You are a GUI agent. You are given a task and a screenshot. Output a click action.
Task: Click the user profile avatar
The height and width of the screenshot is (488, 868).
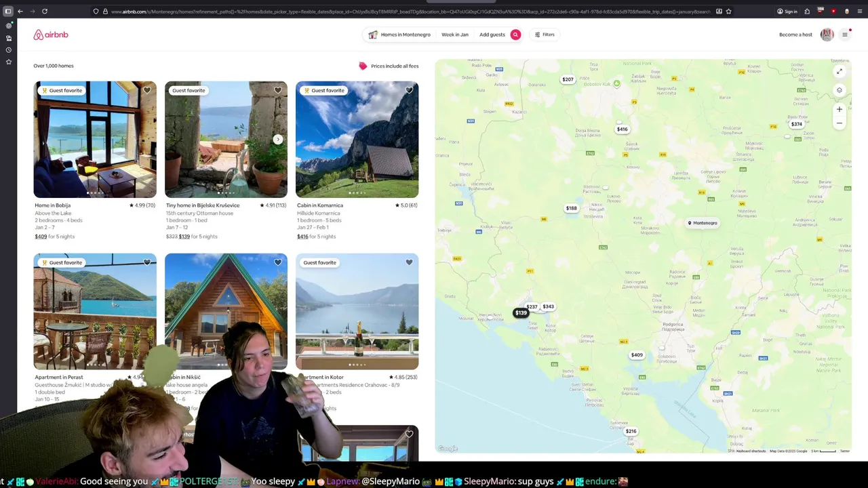(827, 35)
